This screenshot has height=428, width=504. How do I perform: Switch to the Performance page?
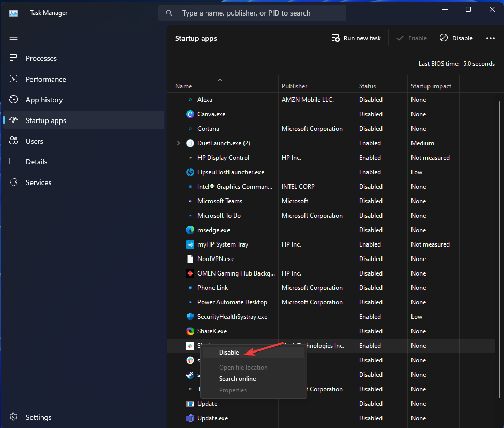[84, 79]
